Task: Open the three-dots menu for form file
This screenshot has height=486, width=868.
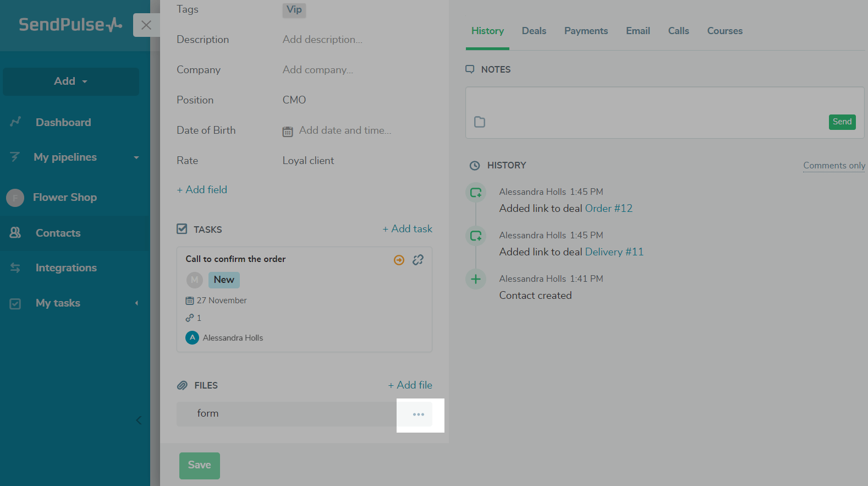Action: coord(419,414)
